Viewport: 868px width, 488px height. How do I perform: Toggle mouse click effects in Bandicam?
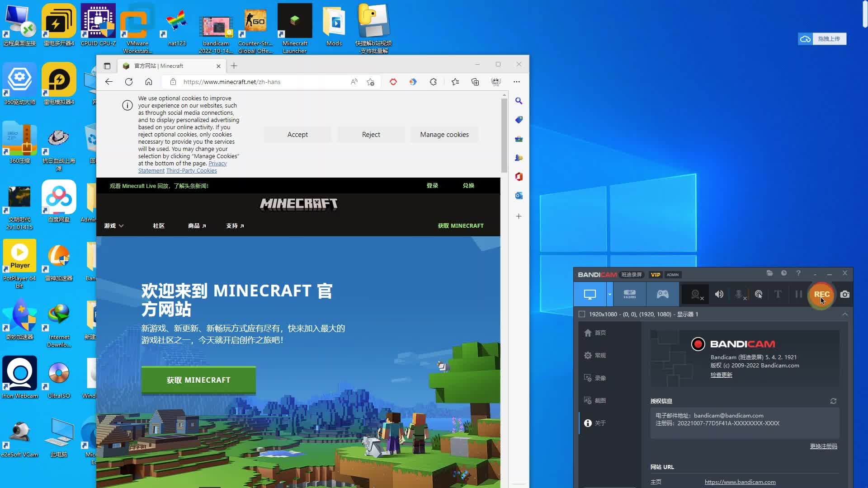click(759, 295)
